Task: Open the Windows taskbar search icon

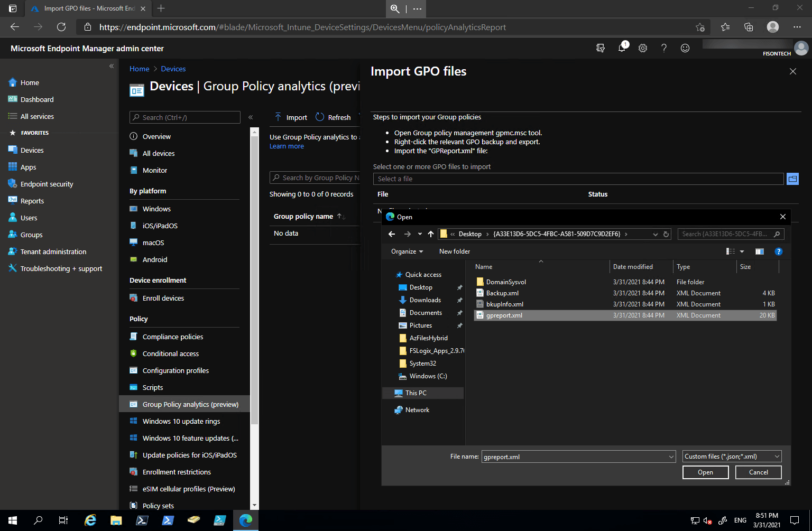Action: (x=38, y=520)
